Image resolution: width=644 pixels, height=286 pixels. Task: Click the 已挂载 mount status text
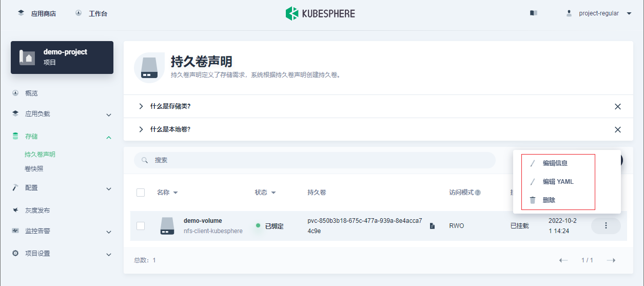pyautogui.click(x=519, y=226)
